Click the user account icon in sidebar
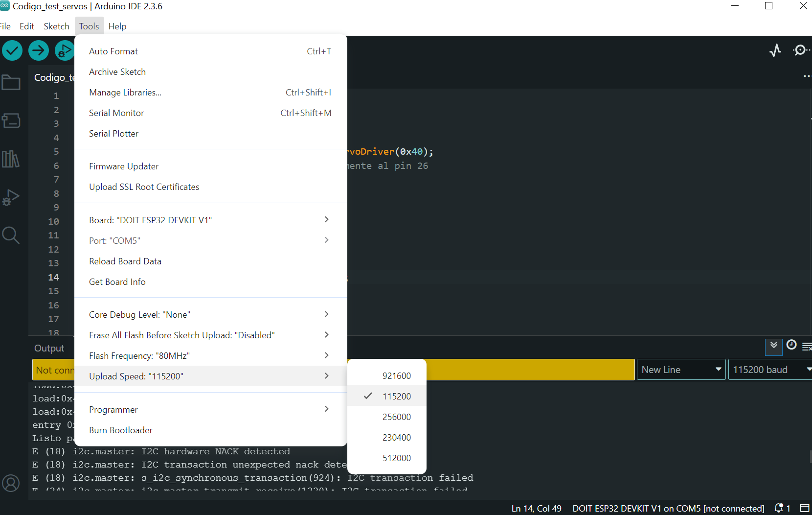The height and width of the screenshot is (515, 812). click(x=11, y=483)
